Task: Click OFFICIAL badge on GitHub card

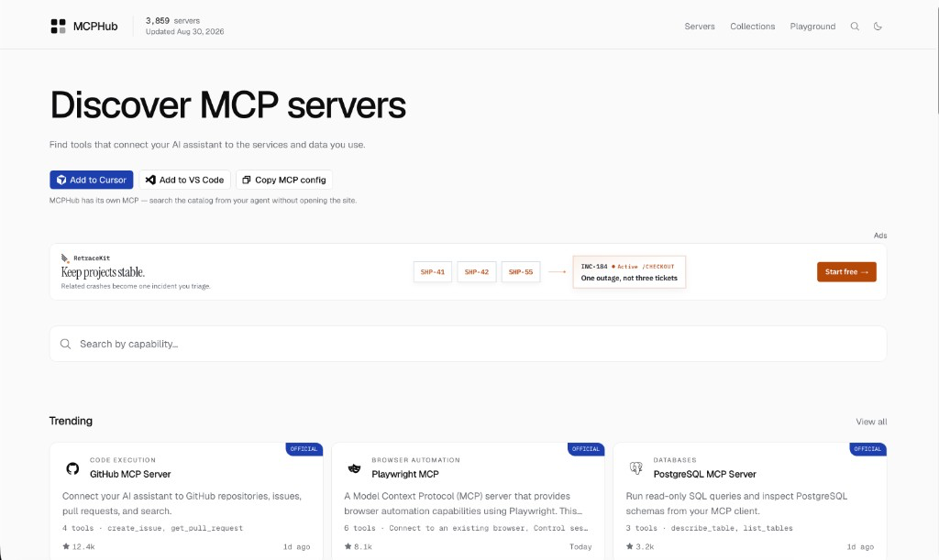Action: point(304,449)
